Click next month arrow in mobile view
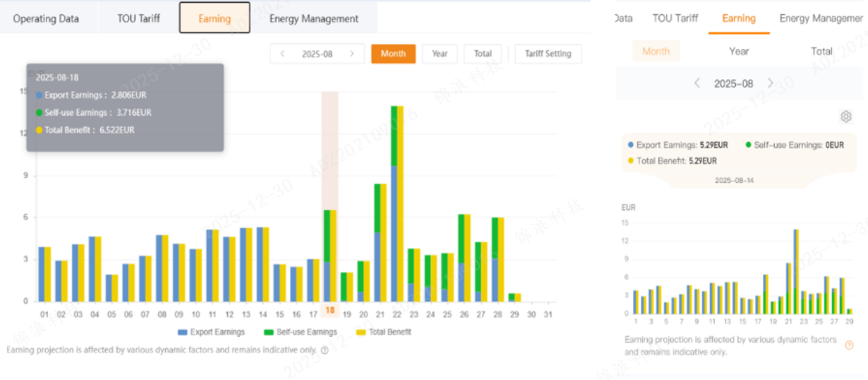Image resolution: width=868 pixels, height=380 pixels. click(x=771, y=83)
